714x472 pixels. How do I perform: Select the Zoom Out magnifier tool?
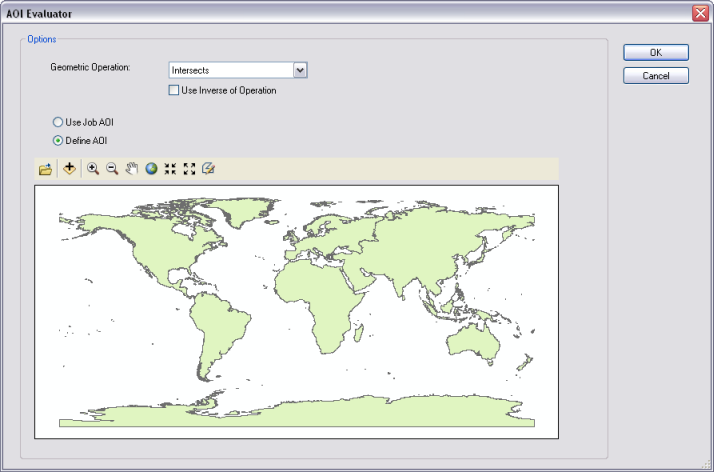pyautogui.click(x=112, y=169)
